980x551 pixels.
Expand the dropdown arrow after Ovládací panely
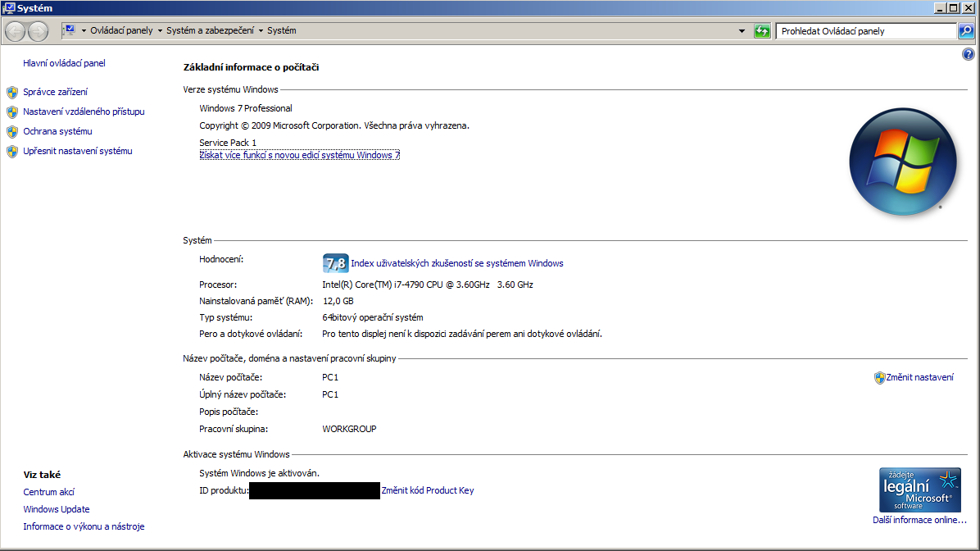click(x=160, y=30)
